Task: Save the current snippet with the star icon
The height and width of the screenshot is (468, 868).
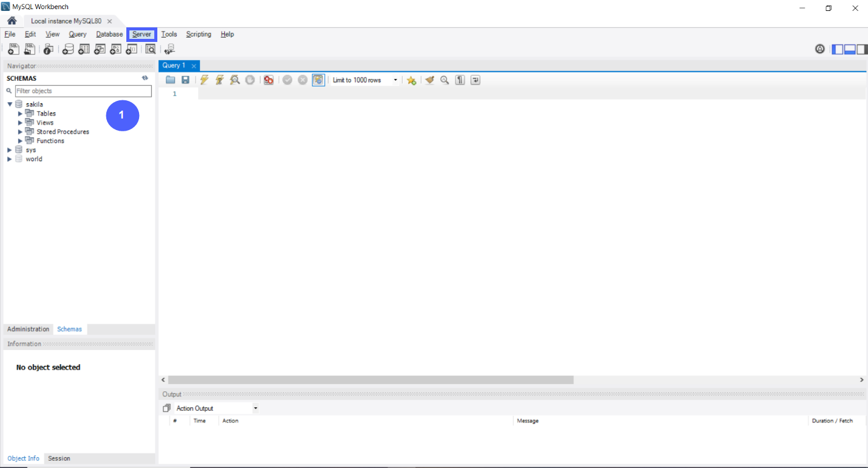Action: tap(411, 80)
